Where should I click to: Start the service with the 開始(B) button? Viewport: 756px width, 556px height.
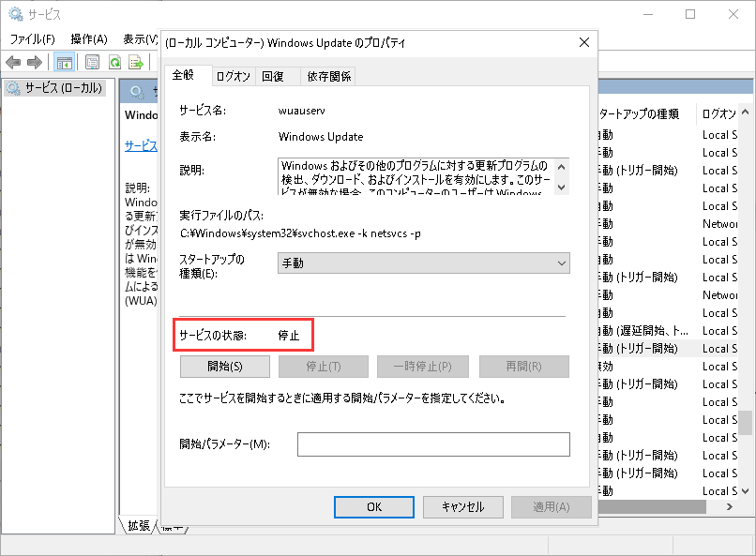(x=225, y=366)
